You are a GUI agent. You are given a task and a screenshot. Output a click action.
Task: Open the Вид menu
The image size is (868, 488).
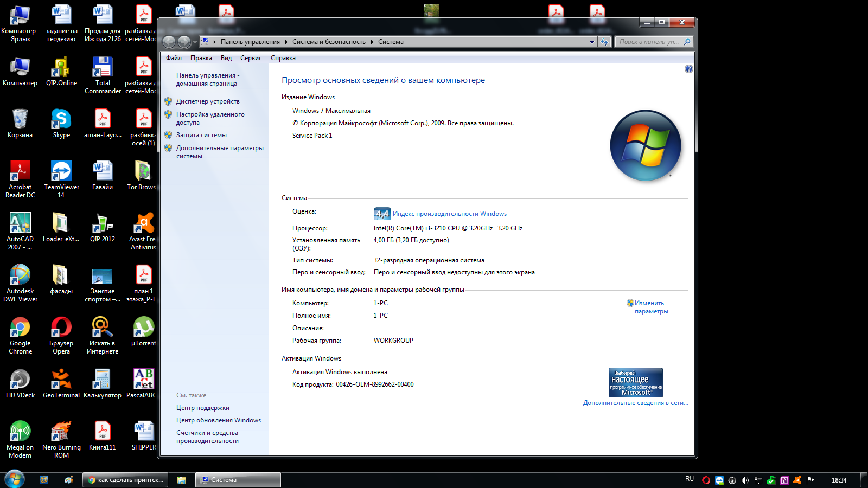226,58
